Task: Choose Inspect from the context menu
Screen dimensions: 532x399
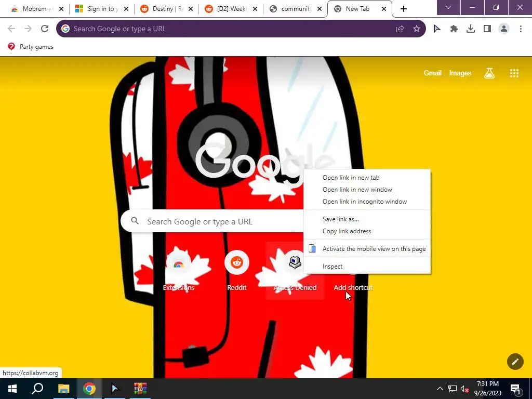Action: (x=367, y=267)
